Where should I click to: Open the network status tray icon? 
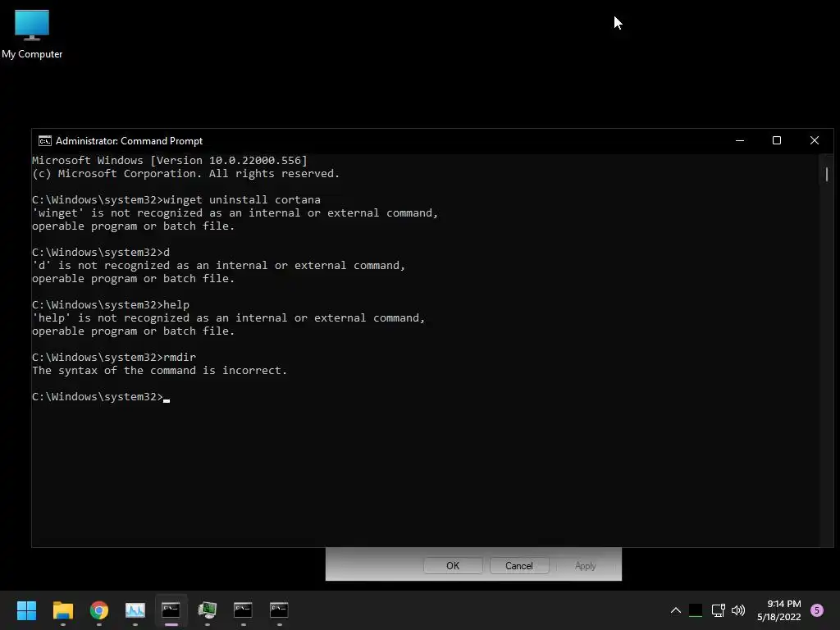coord(718,610)
